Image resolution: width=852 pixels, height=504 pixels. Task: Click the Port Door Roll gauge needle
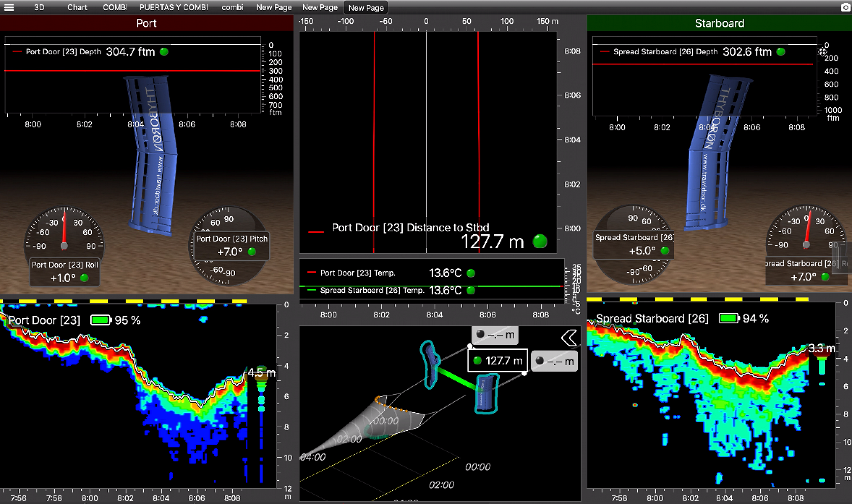tap(65, 230)
